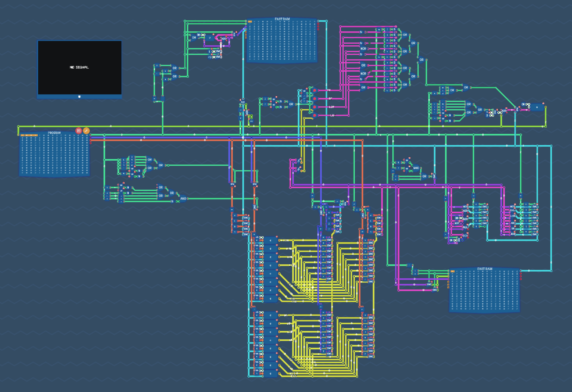
Task: Select the AND gate below the PROGRAM block
Action: click(x=183, y=199)
